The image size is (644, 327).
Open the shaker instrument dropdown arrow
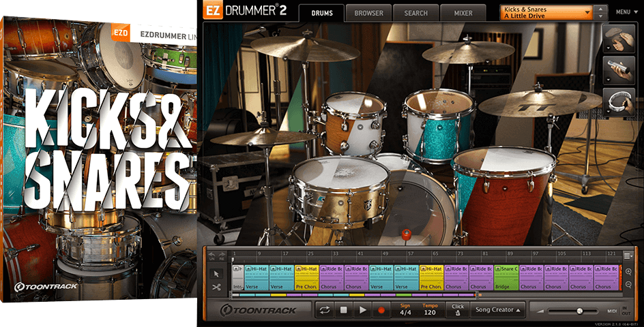(607, 80)
